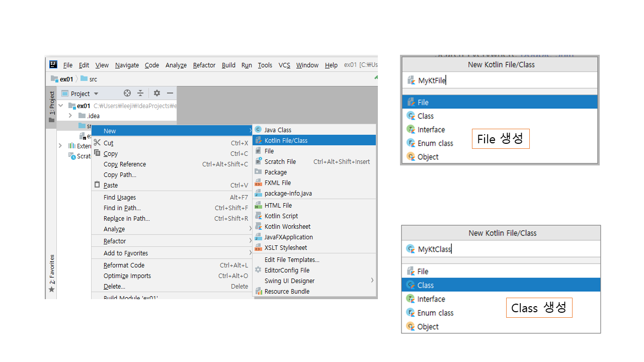Viewport: 644px width, 362px height.
Task: Select Java Class from the New submenu
Action: pos(278,130)
